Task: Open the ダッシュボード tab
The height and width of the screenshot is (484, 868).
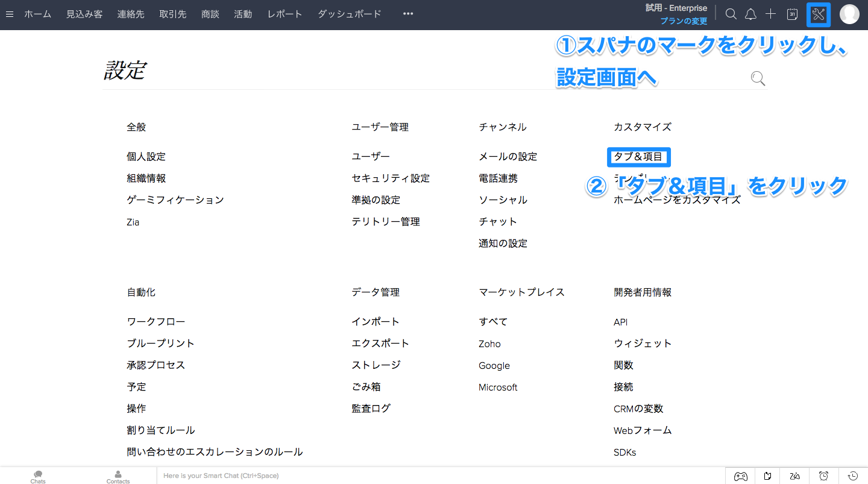Action: pos(350,14)
